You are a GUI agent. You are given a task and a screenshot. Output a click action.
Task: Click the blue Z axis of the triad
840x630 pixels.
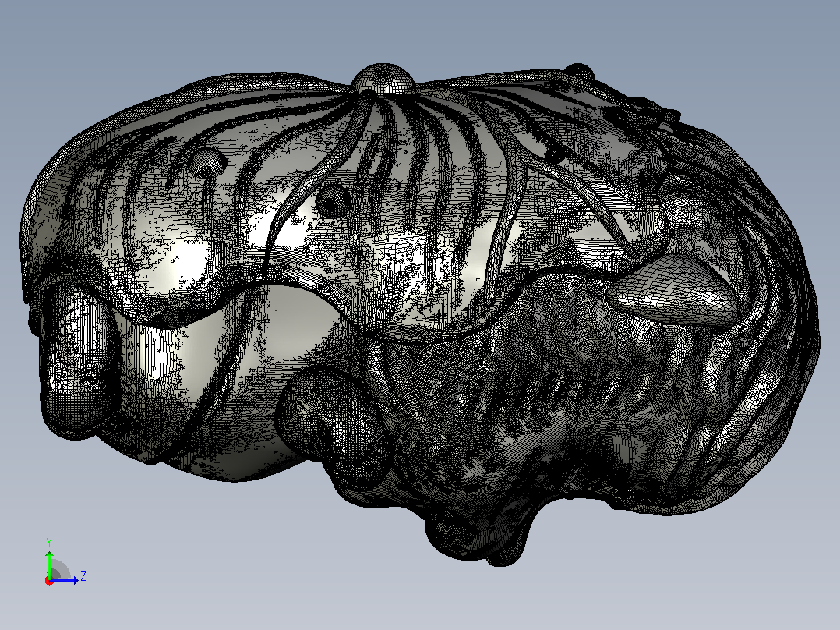65,580
